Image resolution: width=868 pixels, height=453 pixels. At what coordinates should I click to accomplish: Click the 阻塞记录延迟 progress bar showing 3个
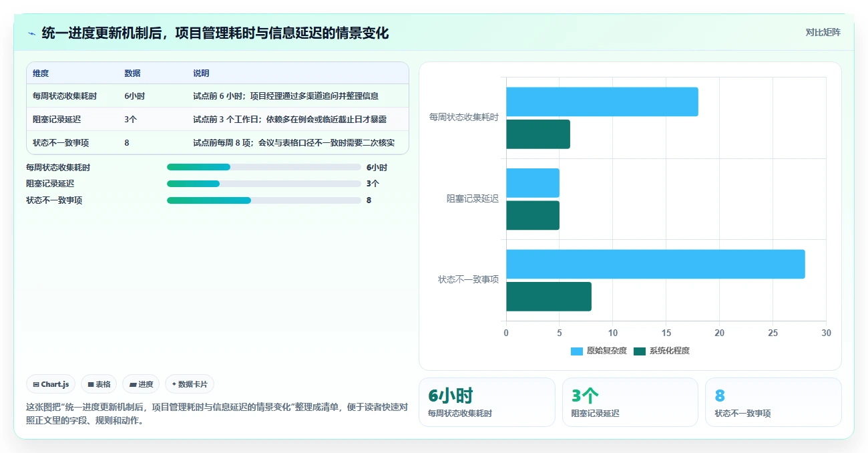pyautogui.click(x=264, y=184)
